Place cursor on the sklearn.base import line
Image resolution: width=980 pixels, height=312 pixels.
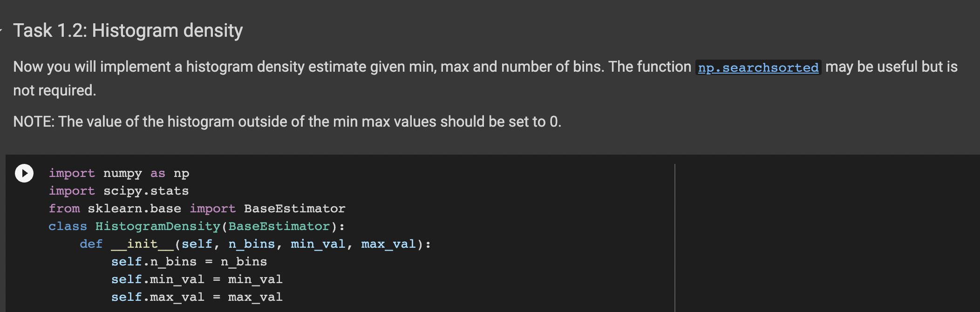[196, 208]
